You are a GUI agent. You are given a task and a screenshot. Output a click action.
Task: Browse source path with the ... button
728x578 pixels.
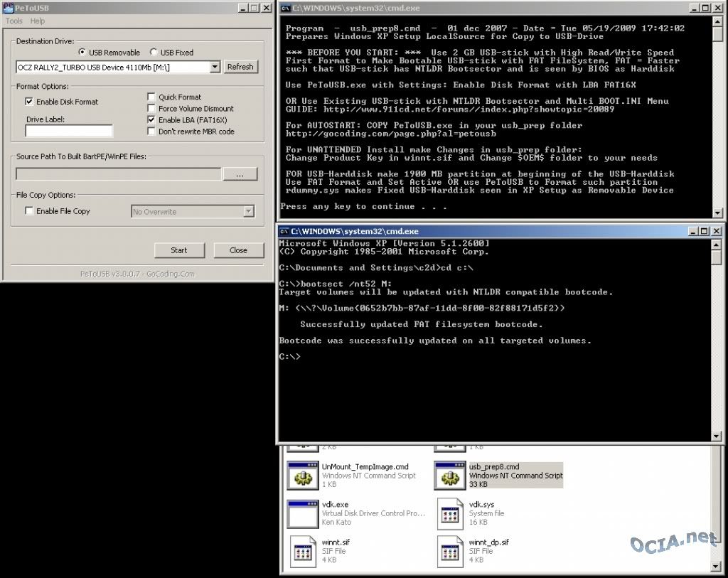point(240,174)
